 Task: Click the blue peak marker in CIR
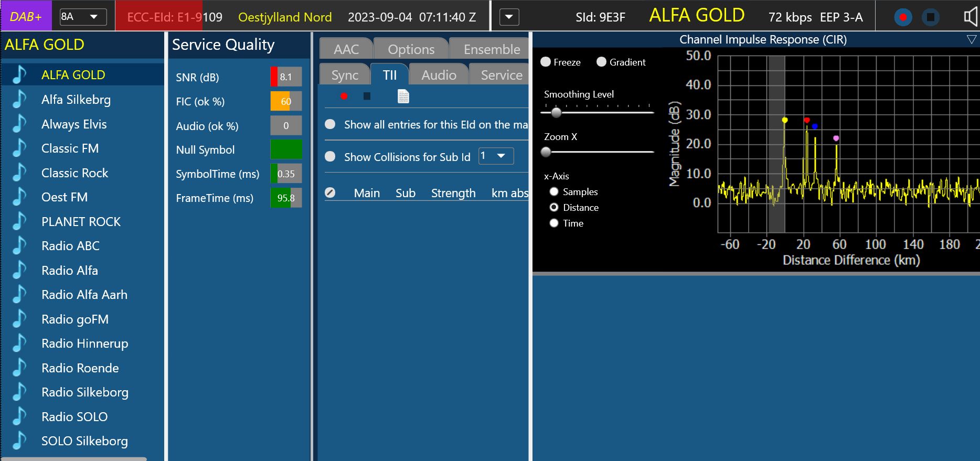point(815,126)
